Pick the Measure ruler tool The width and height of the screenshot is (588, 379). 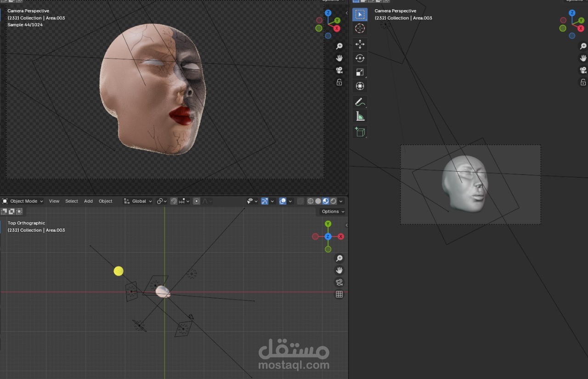(360, 117)
